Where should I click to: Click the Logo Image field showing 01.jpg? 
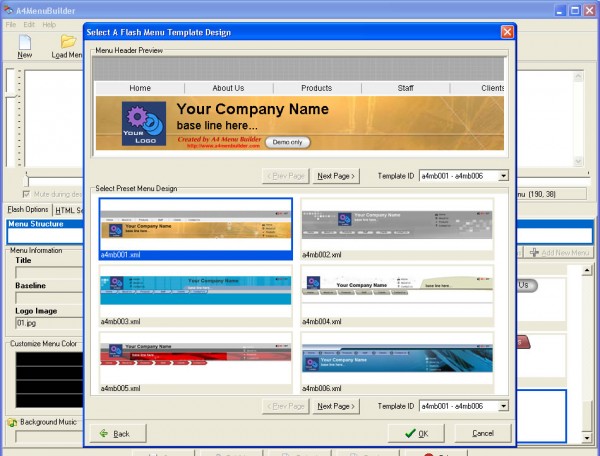[49, 323]
